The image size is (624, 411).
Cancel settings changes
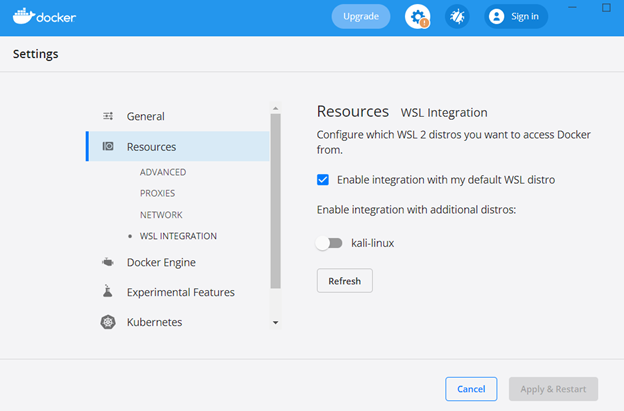coord(471,389)
